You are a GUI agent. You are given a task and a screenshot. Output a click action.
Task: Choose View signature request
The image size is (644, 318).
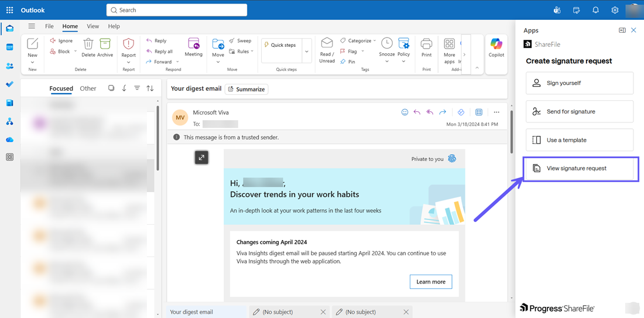click(580, 169)
